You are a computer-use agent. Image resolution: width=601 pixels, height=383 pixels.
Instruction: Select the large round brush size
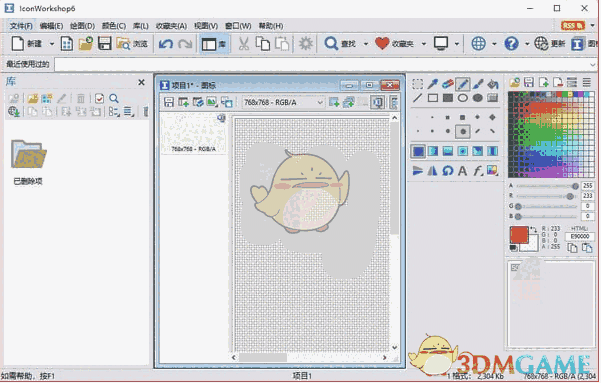point(463,132)
